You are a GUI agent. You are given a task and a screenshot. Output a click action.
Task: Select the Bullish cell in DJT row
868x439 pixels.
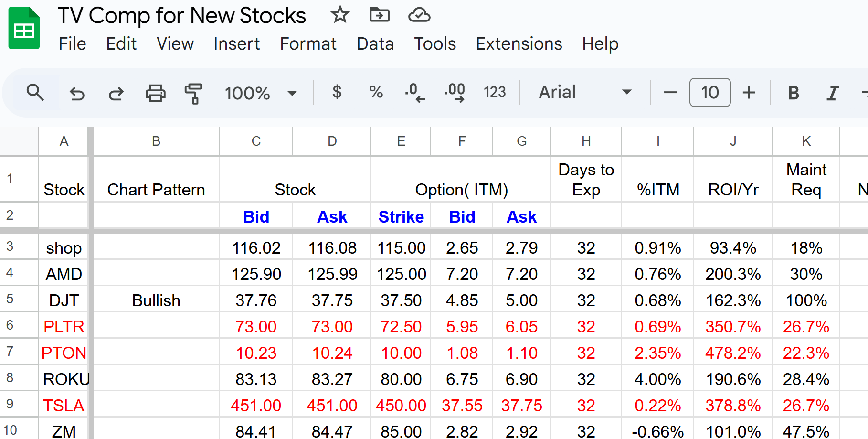pyautogui.click(x=156, y=300)
